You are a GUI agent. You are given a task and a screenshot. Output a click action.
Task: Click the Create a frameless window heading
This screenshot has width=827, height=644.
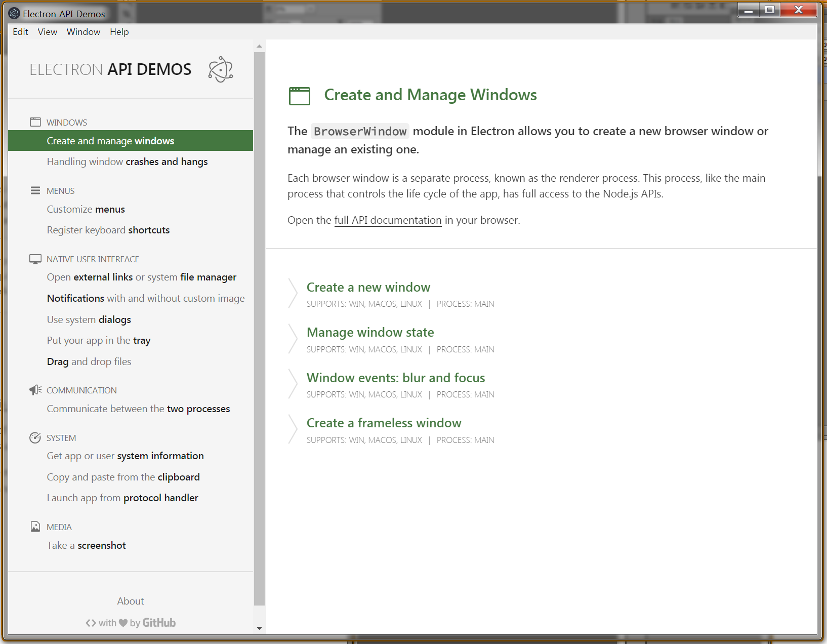[x=384, y=423]
